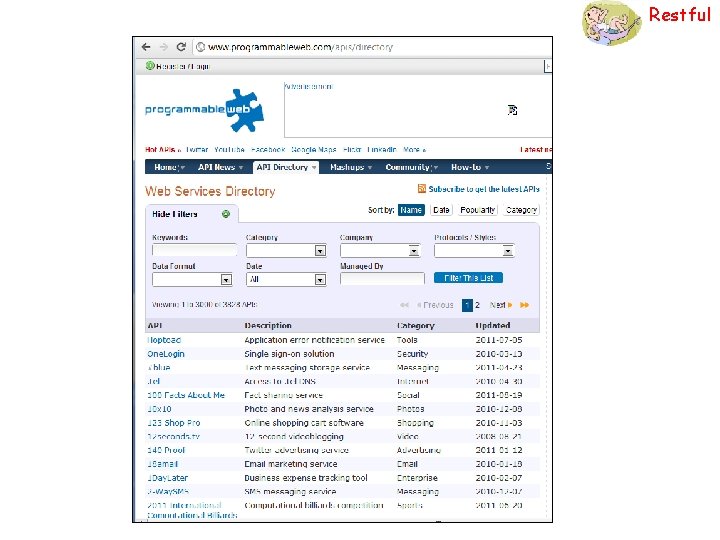Go to page 2 of results

478,305
